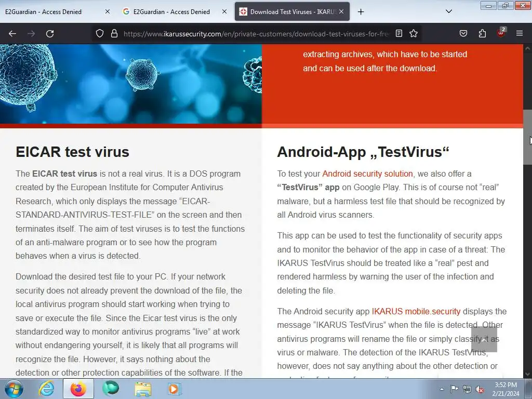Click the Android-App TestVirus heading

(363, 152)
